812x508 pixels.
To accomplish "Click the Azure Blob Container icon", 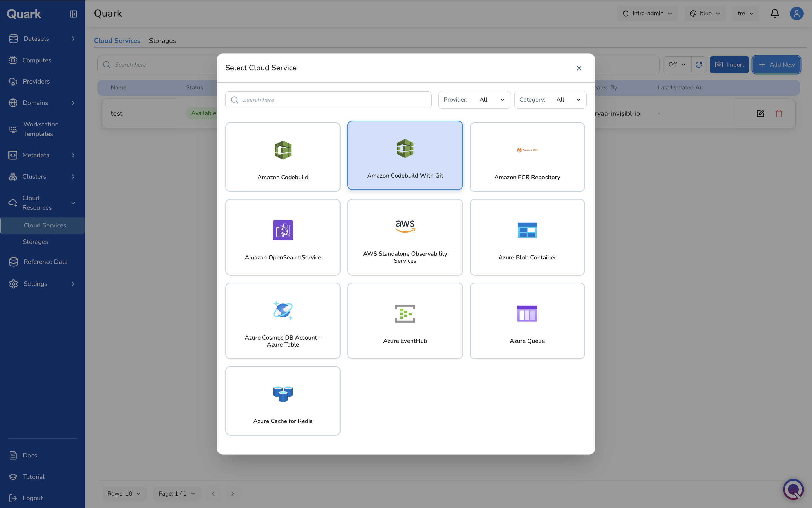I will [x=527, y=230].
